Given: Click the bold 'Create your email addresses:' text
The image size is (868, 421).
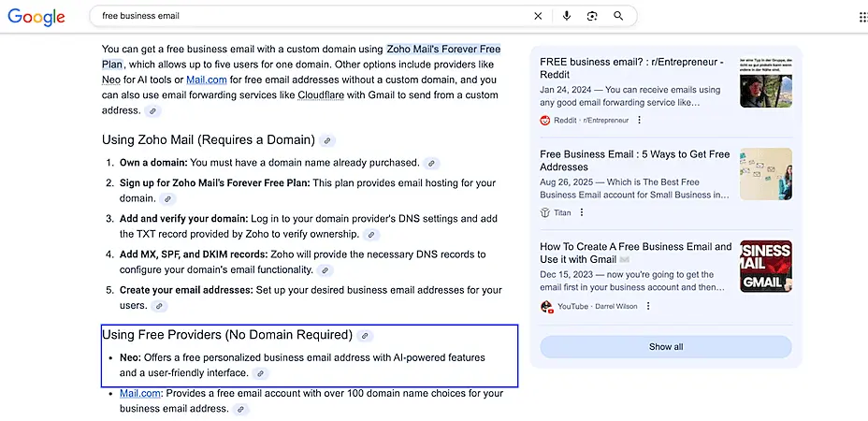Looking at the screenshot, I should (186, 290).
